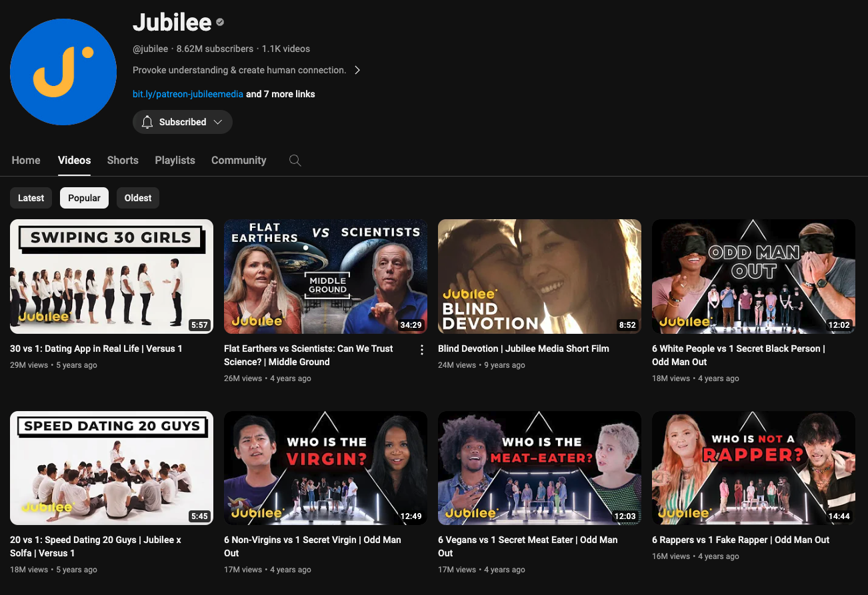The width and height of the screenshot is (868, 595).
Task: Switch to the Shorts tab
Action: pyautogui.click(x=123, y=160)
